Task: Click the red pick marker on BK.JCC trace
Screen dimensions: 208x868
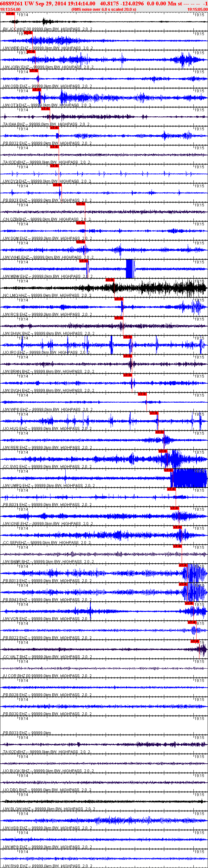Action: coord(10,14)
